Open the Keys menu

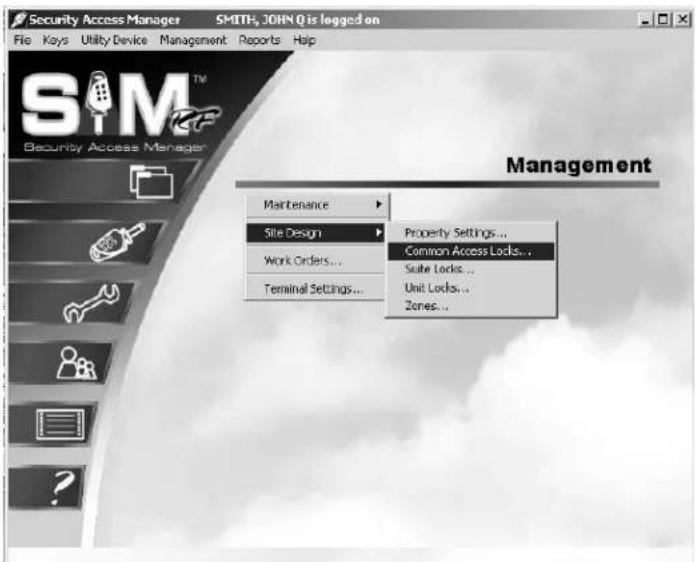pyautogui.click(x=55, y=40)
